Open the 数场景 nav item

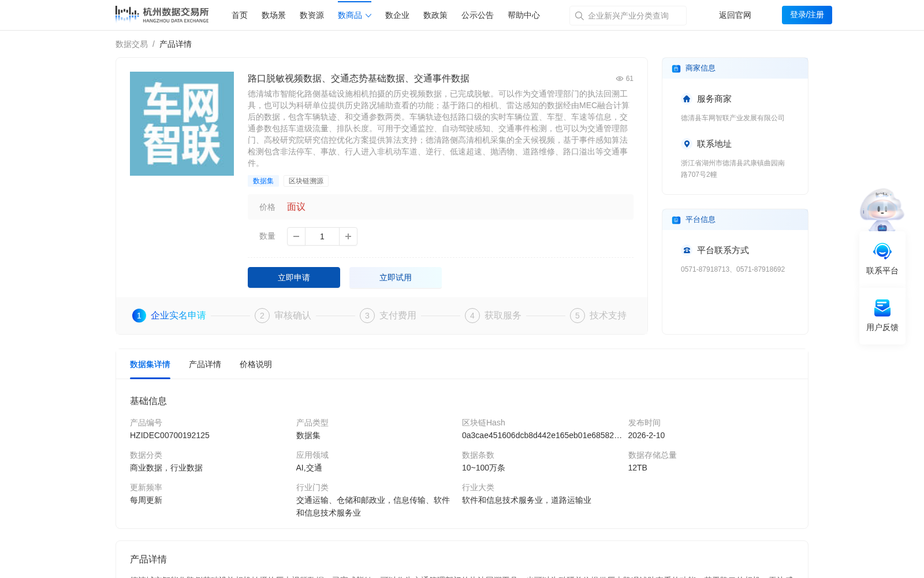coord(274,15)
